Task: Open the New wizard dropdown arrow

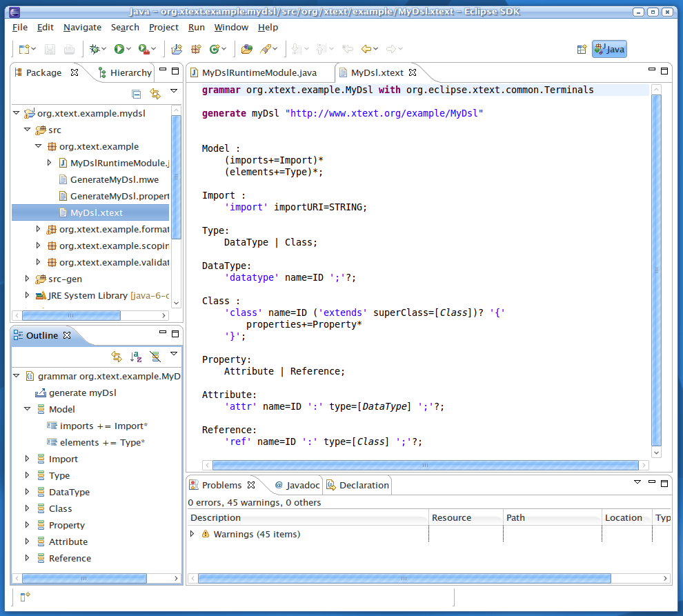Action: click(x=34, y=49)
